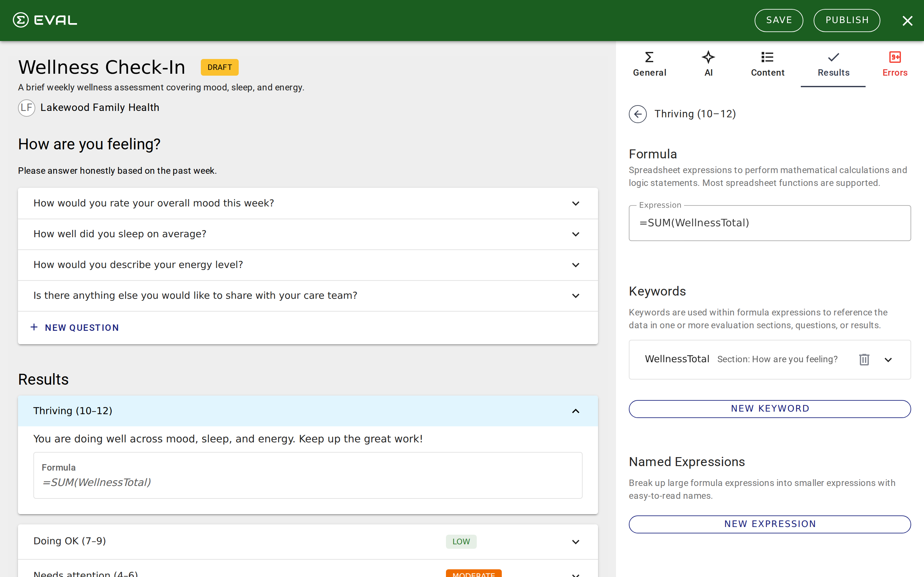Click NEW KEYWORD
This screenshot has width=924, height=577.
click(769, 408)
